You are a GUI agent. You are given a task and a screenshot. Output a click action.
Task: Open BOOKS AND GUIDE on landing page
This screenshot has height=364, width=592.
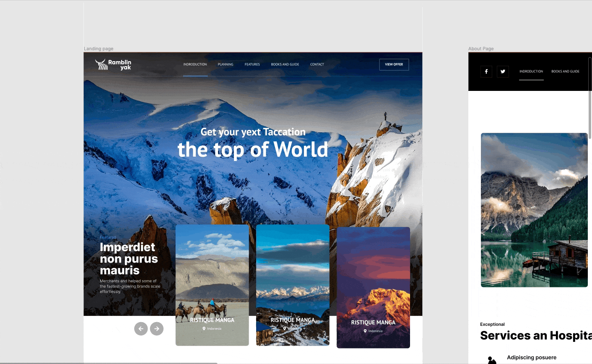click(285, 65)
